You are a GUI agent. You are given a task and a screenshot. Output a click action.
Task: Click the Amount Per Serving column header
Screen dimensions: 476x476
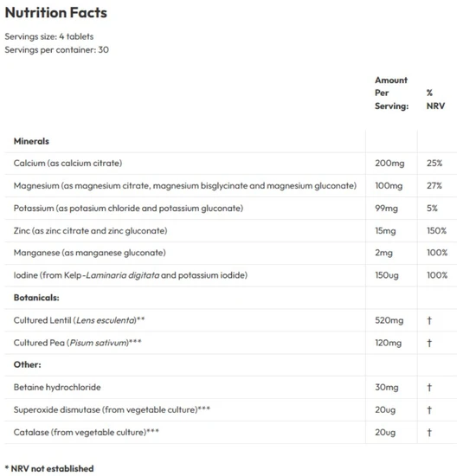pyautogui.click(x=391, y=93)
